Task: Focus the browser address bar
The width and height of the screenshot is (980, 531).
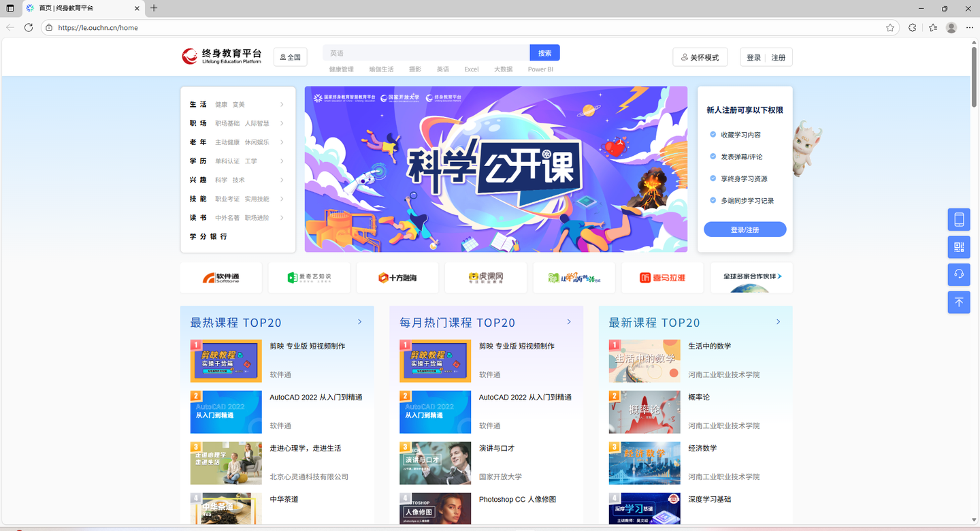Action: pos(470,28)
